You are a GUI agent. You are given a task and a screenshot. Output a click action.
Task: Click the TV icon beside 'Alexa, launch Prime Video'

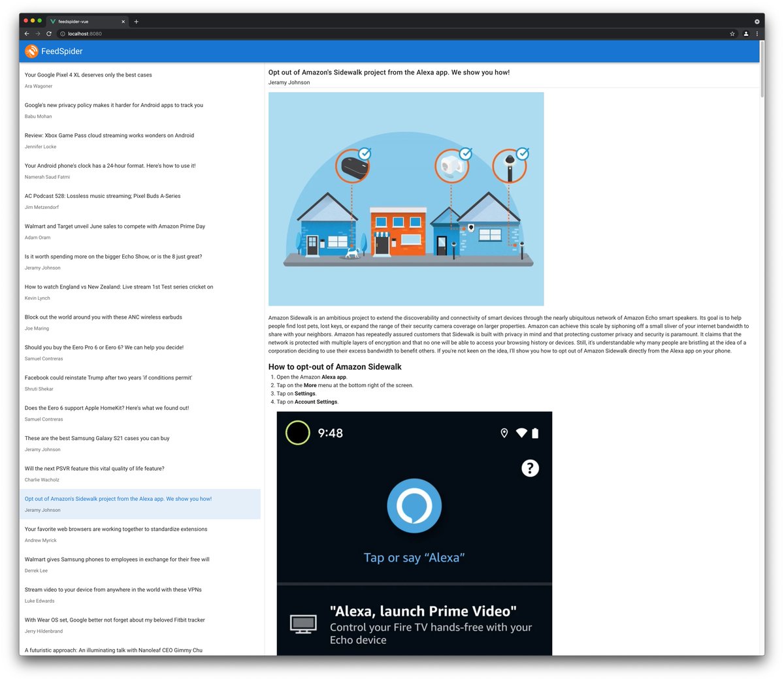pyautogui.click(x=303, y=624)
